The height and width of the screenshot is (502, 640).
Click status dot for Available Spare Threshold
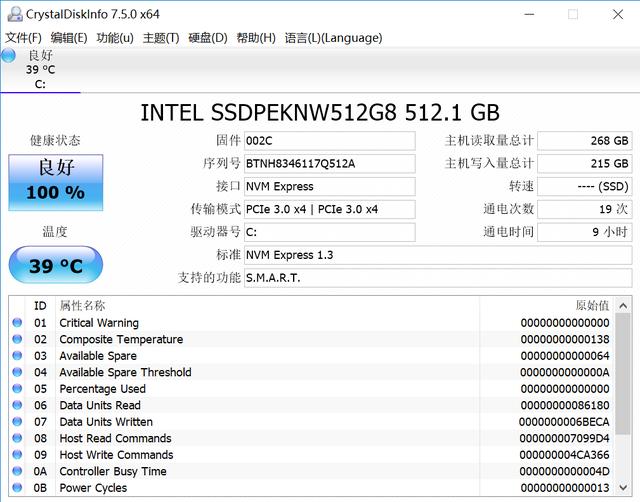click(x=17, y=372)
